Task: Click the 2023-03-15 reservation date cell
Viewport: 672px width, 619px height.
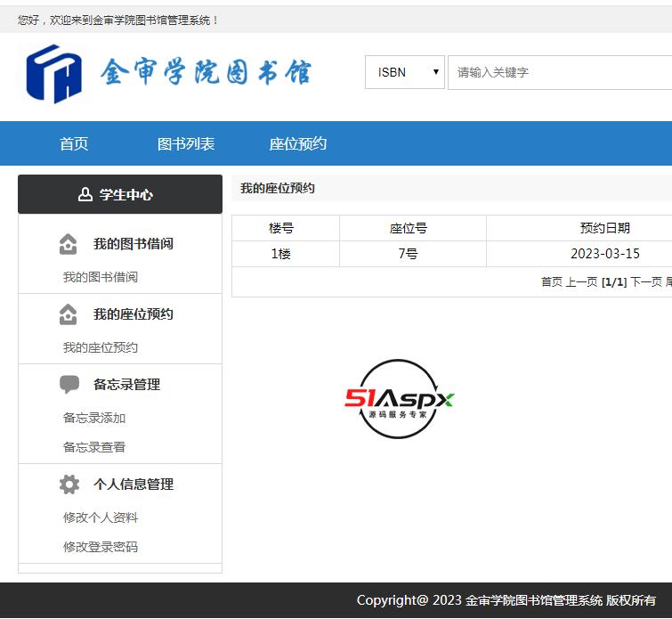Action: point(604,254)
